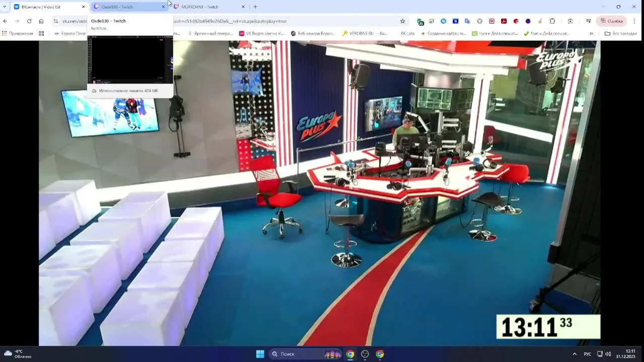Open the dark purple sphere extension

[x=528, y=21]
